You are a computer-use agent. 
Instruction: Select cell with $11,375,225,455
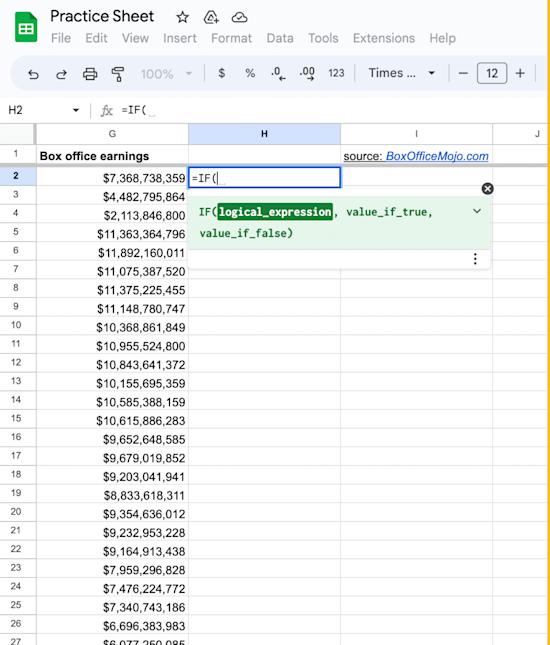coord(112,290)
